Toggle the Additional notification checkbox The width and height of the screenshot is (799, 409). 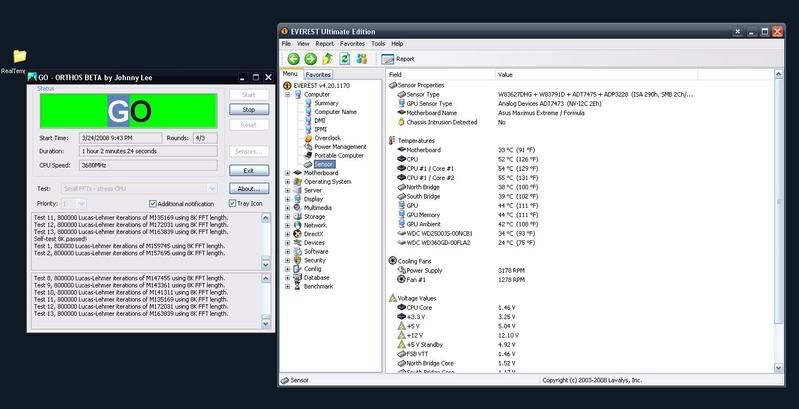click(153, 203)
